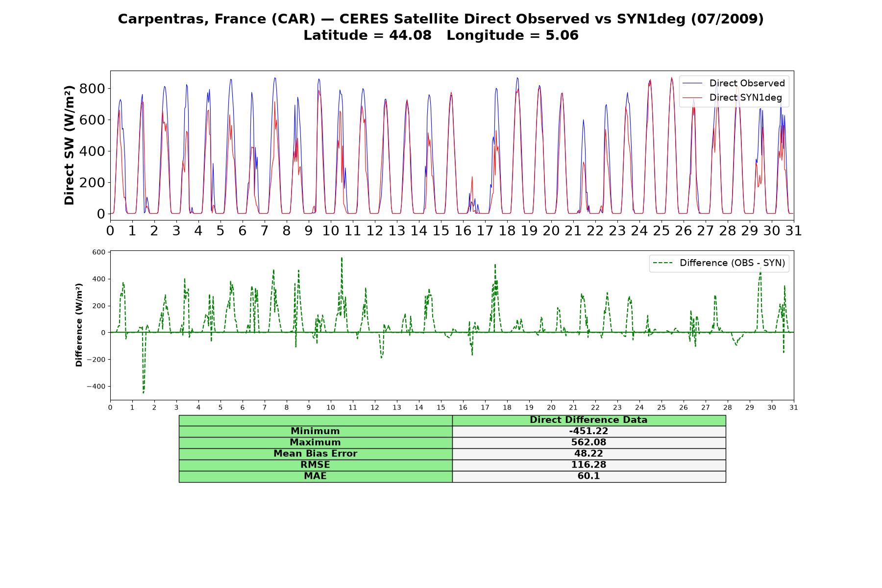Click the blue Direct Observed legend line
Screen dimensions: 882x588
click(692, 83)
